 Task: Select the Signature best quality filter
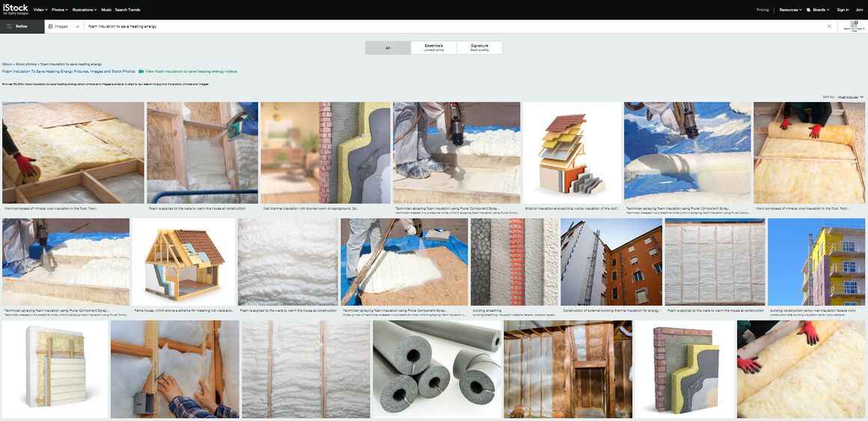pyautogui.click(x=480, y=48)
